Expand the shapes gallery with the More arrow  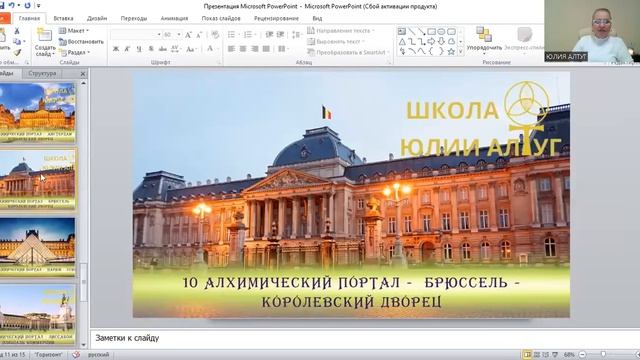tap(461, 52)
